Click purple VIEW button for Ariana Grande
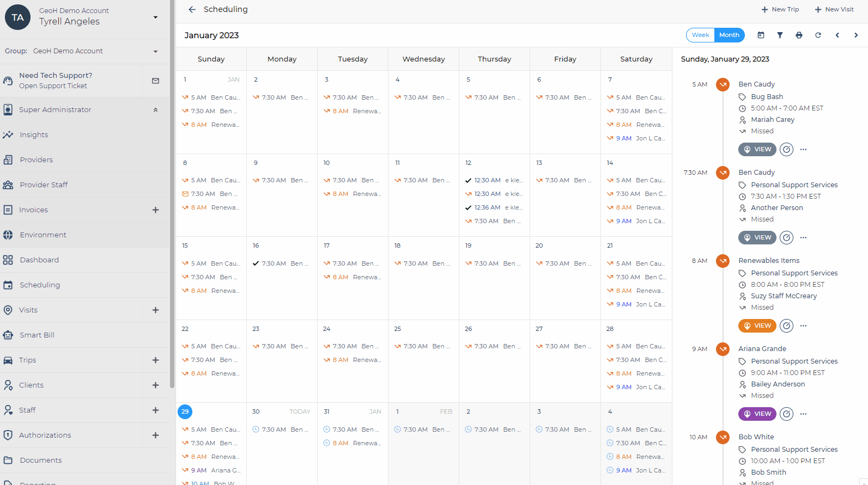Image resolution: width=868 pixels, height=485 pixels. click(x=757, y=414)
